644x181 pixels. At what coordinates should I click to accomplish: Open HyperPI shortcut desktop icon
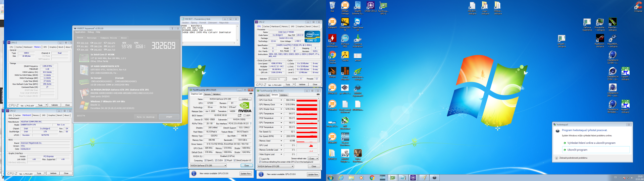click(x=625, y=106)
